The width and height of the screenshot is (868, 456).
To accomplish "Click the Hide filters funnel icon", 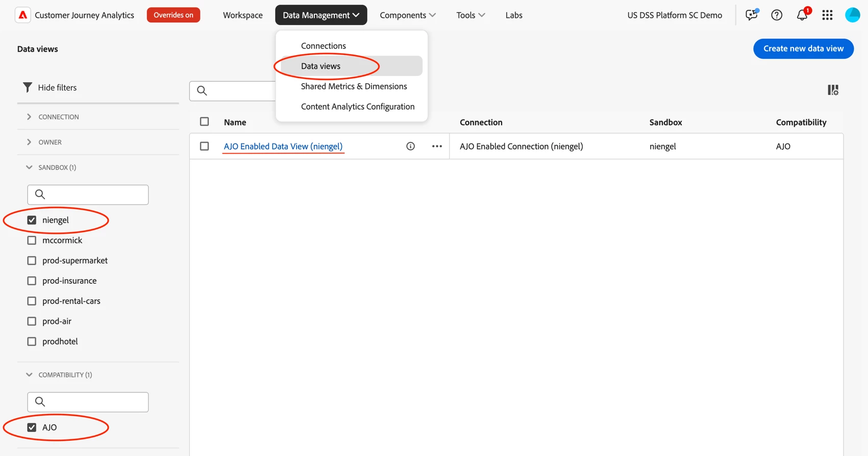I will [x=28, y=88].
